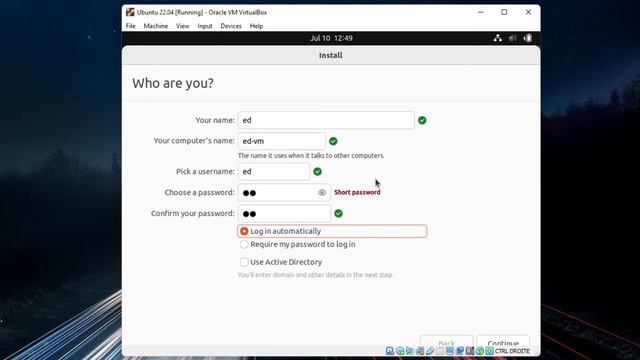Click green checkmark beside computer's name field
This screenshot has width=640, height=360.
(x=333, y=141)
